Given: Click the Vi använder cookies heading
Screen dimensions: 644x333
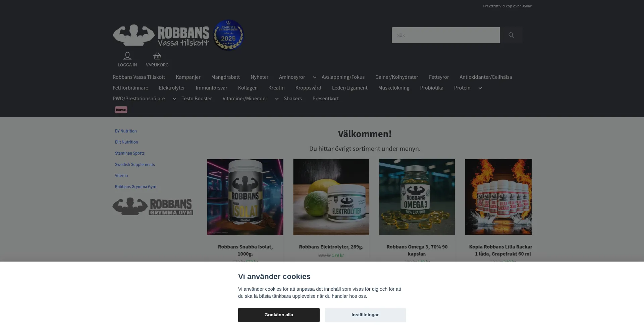Looking at the screenshot, I should pyautogui.click(x=274, y=277).
